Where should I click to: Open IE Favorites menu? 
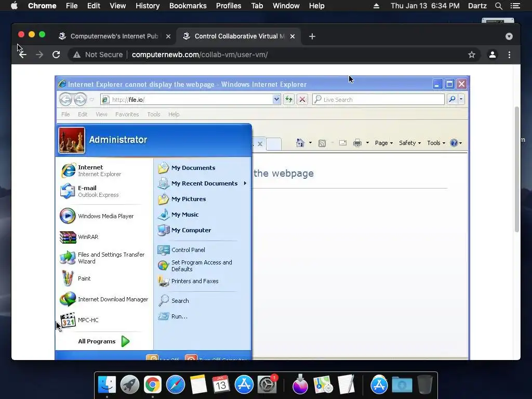[x=127, y=114]
